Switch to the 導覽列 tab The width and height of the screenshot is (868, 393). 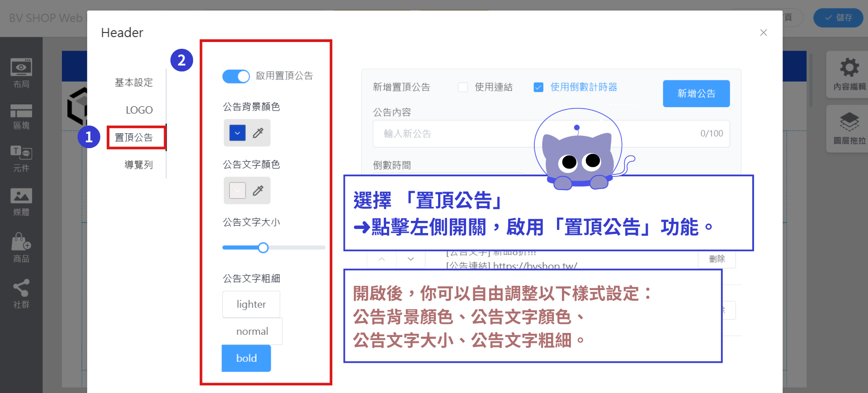139,165
